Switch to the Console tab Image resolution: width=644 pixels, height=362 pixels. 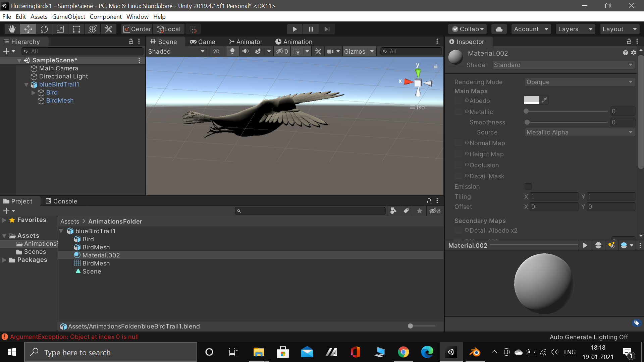61,201
